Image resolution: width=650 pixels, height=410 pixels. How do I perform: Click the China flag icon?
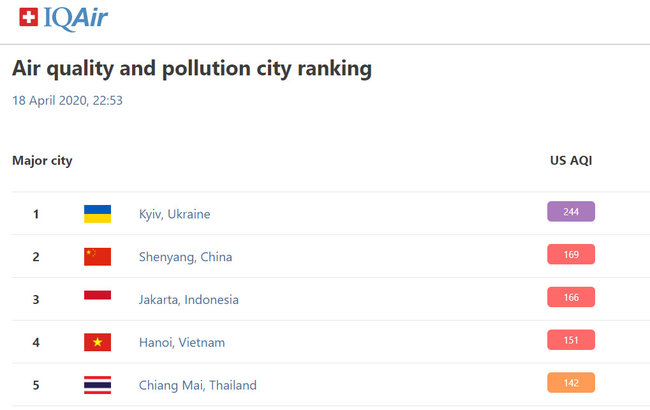(x=97, y=257)
